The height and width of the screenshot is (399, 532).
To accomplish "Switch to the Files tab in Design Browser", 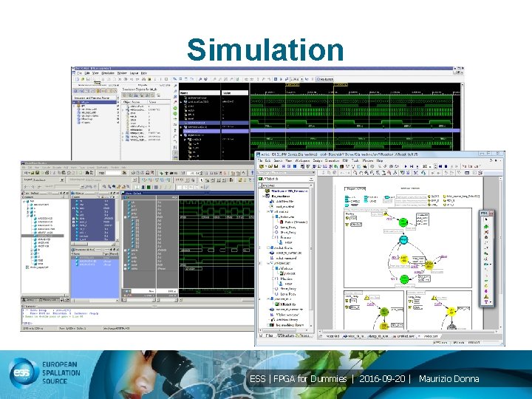I will tap(267, 335).
